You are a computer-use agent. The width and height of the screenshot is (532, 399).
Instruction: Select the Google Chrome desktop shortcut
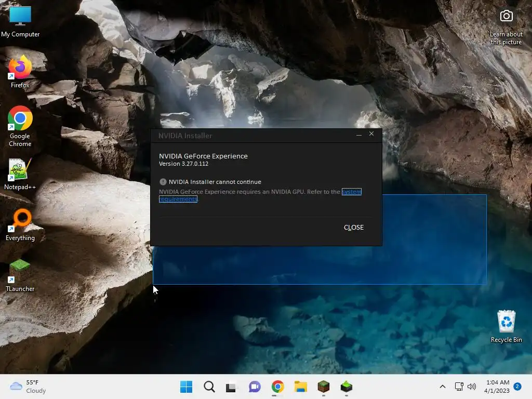tap(20, 126)
